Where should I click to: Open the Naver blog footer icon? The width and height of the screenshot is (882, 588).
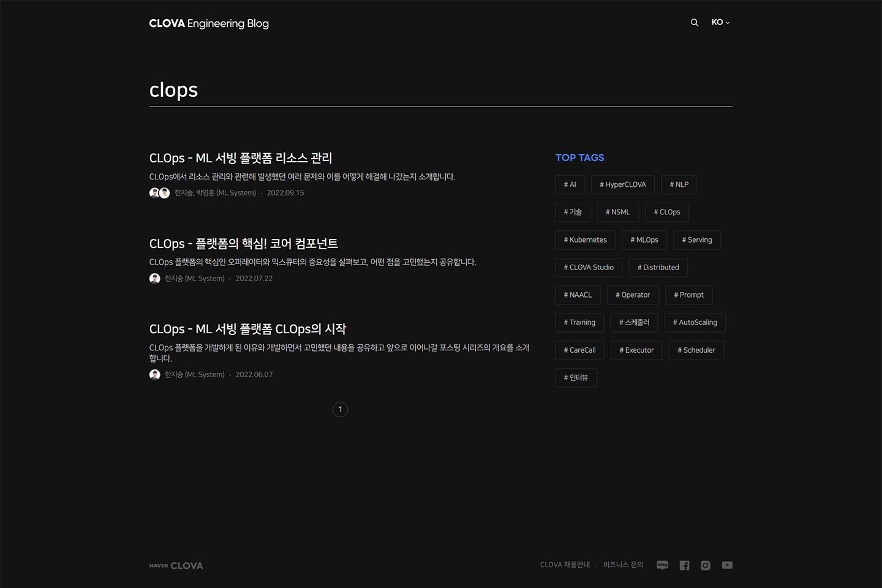[x=662, y=565]
